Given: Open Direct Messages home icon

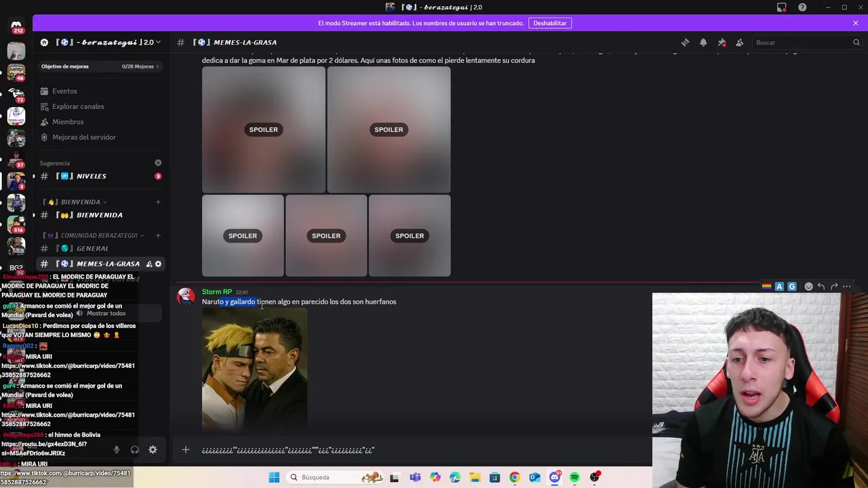Looking at the screenshot, I should coord(16,26).
